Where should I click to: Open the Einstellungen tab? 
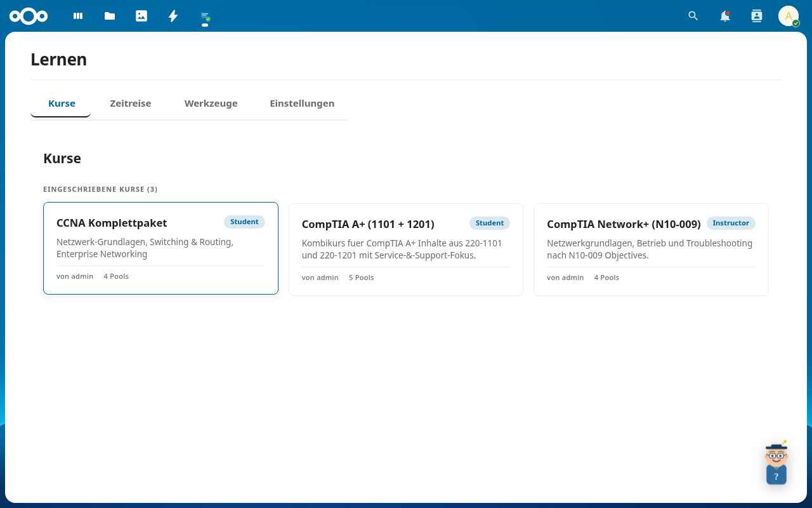[x=302, y=103]
